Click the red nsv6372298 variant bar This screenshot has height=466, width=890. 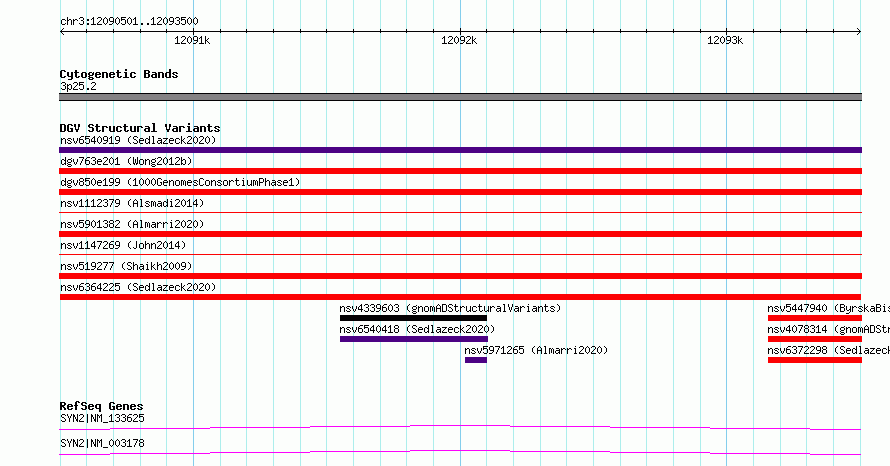(x=815, y=360)
